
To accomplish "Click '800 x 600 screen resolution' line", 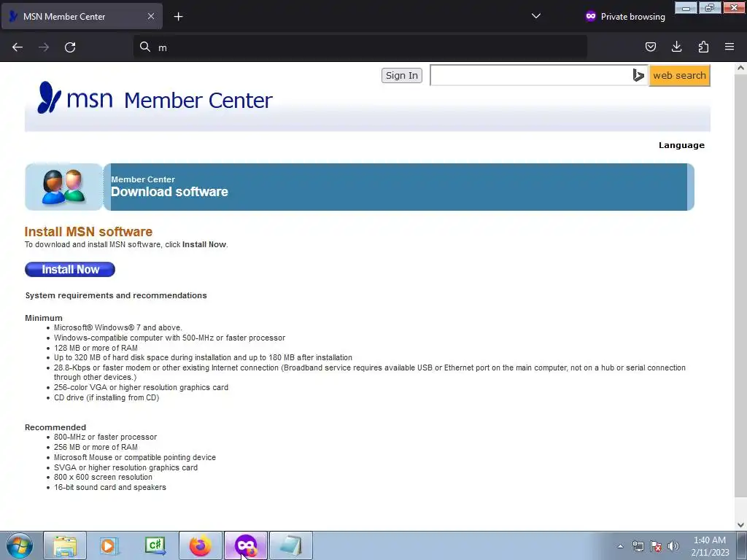I will click(103, 477).
